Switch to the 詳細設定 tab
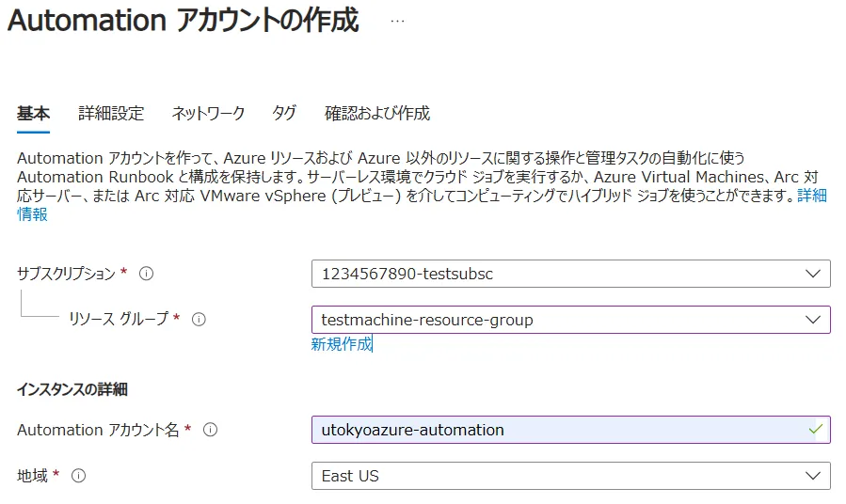Screen dimensions: 846x504 (x=111, y=113)
